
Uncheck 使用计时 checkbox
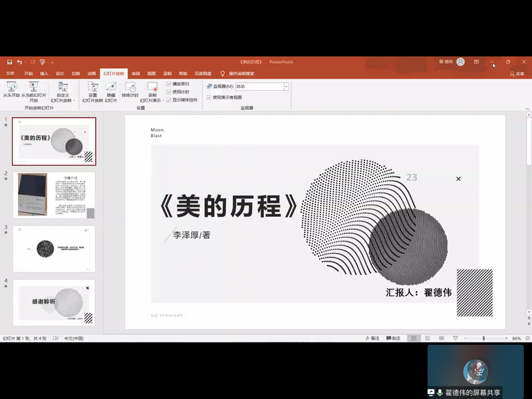169,92
